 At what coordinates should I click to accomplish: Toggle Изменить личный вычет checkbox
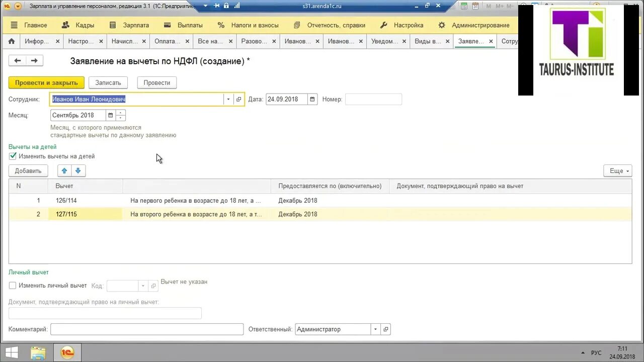(x=13, y=286)
